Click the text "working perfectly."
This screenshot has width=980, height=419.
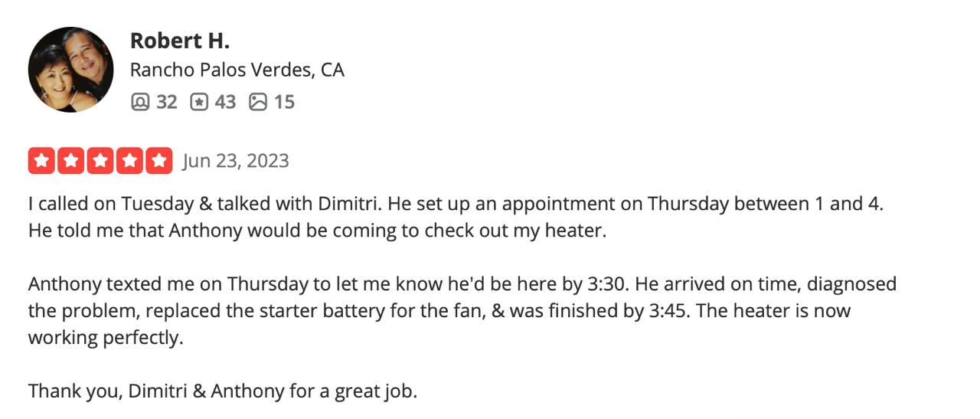pyautogui.click(x=106, y=338)
